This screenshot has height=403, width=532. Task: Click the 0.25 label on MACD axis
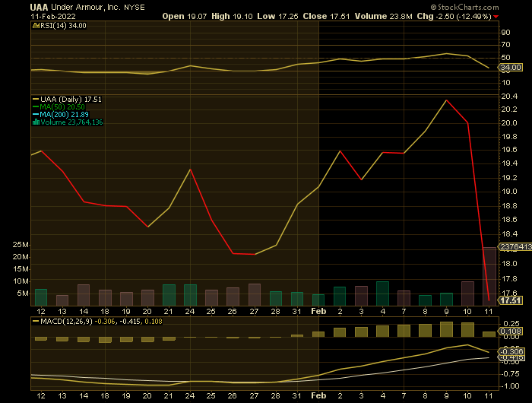pyautogui.click(x=511, y=324)
